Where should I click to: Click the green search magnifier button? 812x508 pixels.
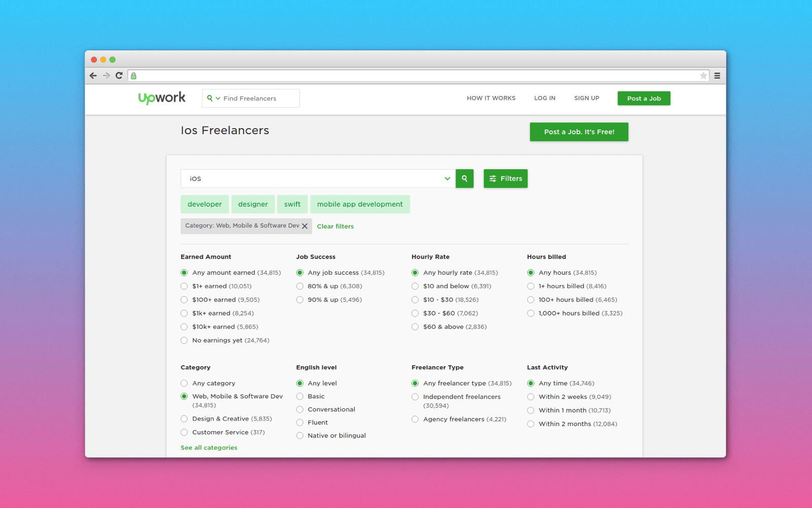click(464, 178)
